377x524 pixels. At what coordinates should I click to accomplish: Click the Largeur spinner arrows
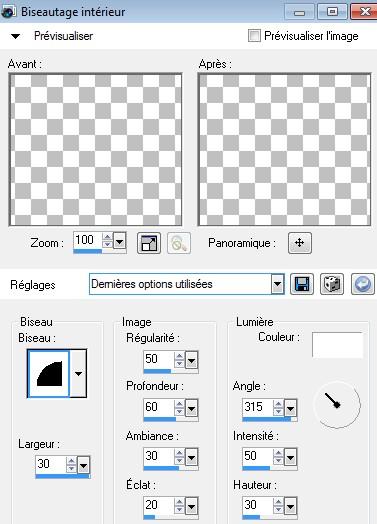pyautogui.click(x=71, y=465)
